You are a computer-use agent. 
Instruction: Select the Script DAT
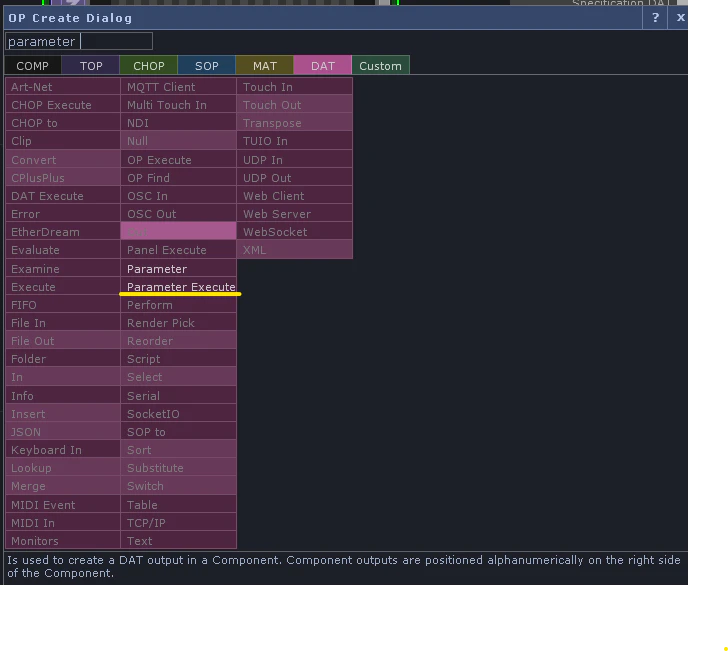click(x=178, y=359)
